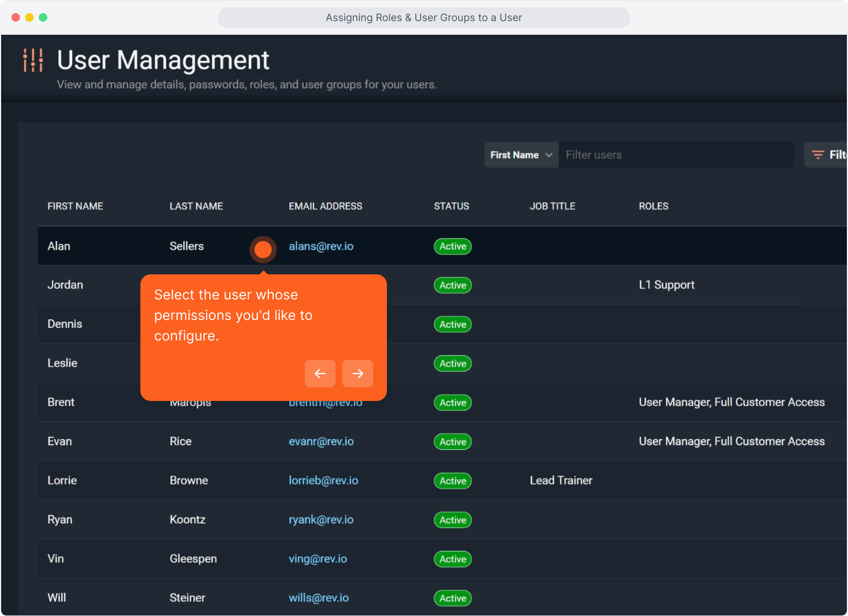Image resolution: width=848 pixels, height=616 pixels.
Task: Click the Lead Trainer job title cell
Action: click(561, 480)
